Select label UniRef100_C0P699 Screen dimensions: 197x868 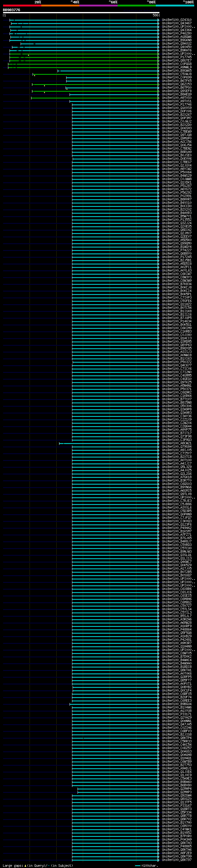176,77
